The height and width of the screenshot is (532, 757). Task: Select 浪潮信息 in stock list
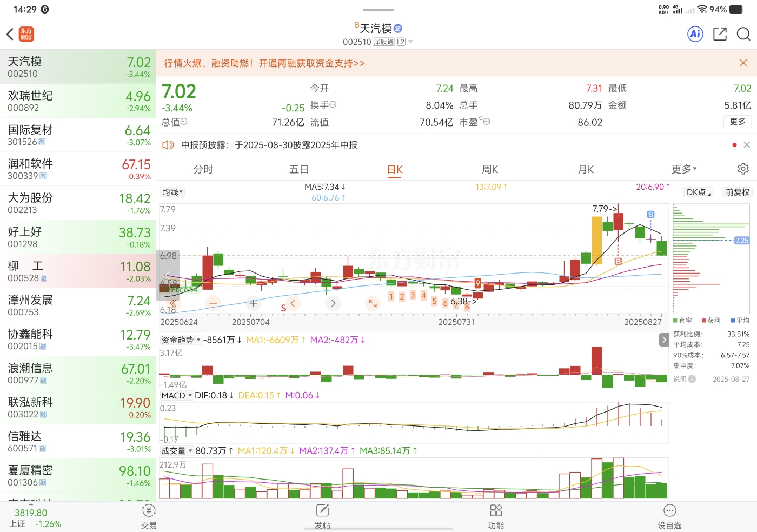(x=78, y=373)
